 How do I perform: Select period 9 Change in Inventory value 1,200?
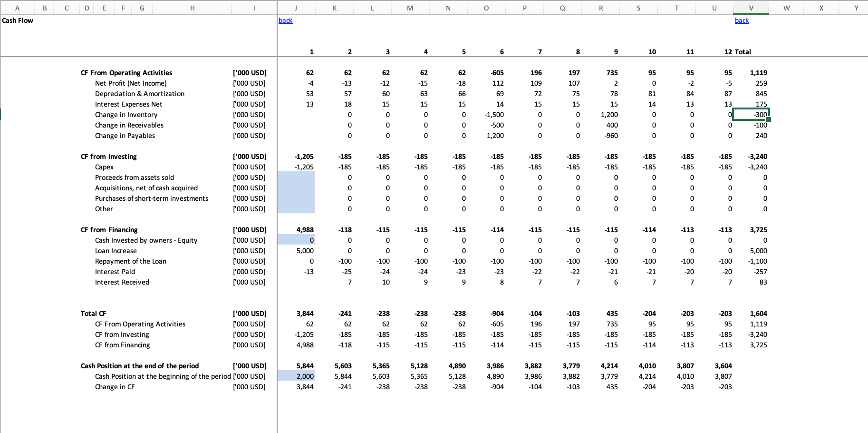[609, 115]
